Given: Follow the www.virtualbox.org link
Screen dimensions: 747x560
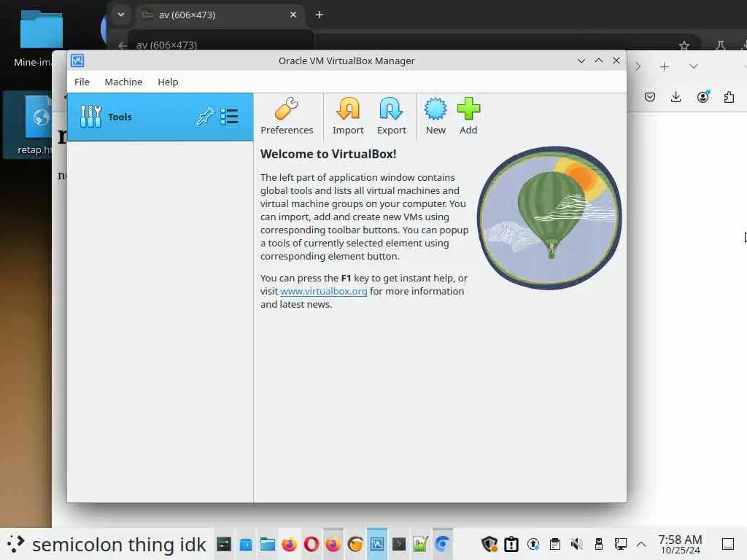Looking at the screenshot, I should pyautogui.click(x=323, y=291).
